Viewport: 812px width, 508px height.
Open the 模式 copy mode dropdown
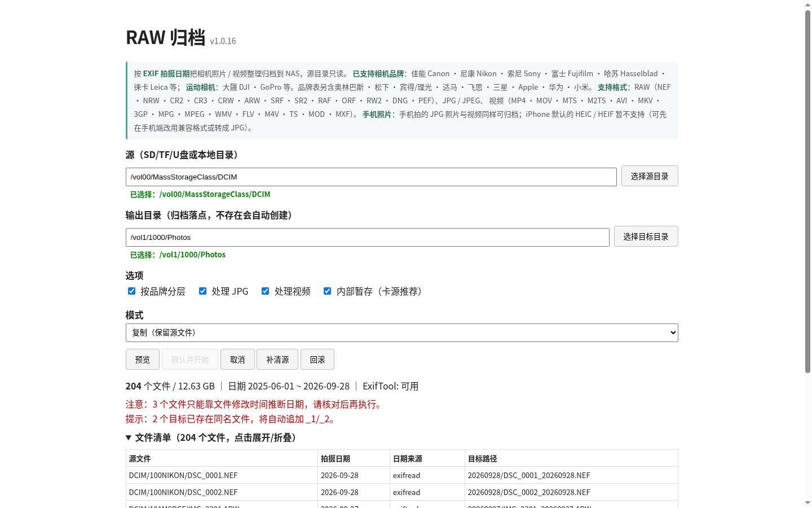pyautogui.click(x=401, y=332)
